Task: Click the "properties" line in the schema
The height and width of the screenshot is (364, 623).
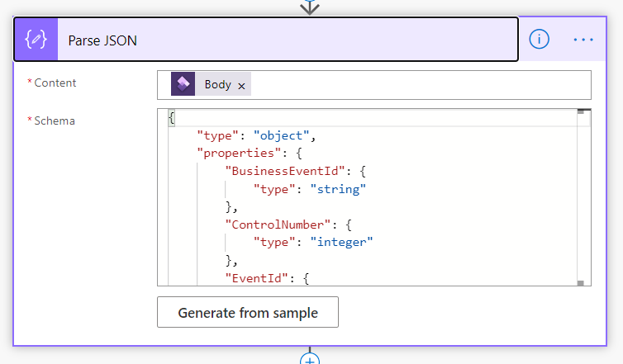Action: click(250, 154)
